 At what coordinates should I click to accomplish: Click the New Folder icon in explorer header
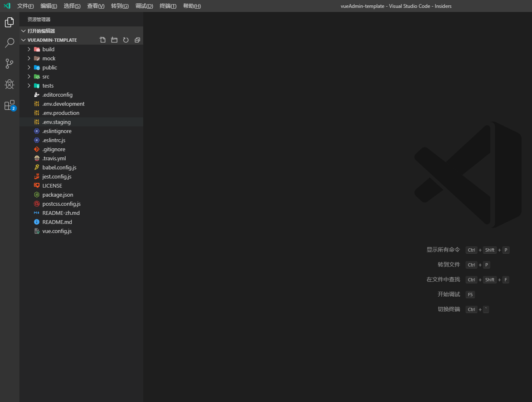point(114,40)
